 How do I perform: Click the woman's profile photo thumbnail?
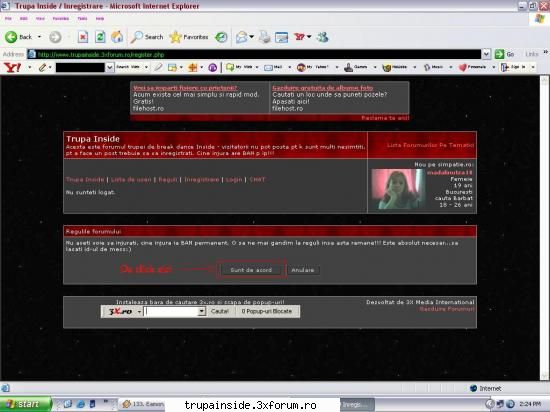398,189
